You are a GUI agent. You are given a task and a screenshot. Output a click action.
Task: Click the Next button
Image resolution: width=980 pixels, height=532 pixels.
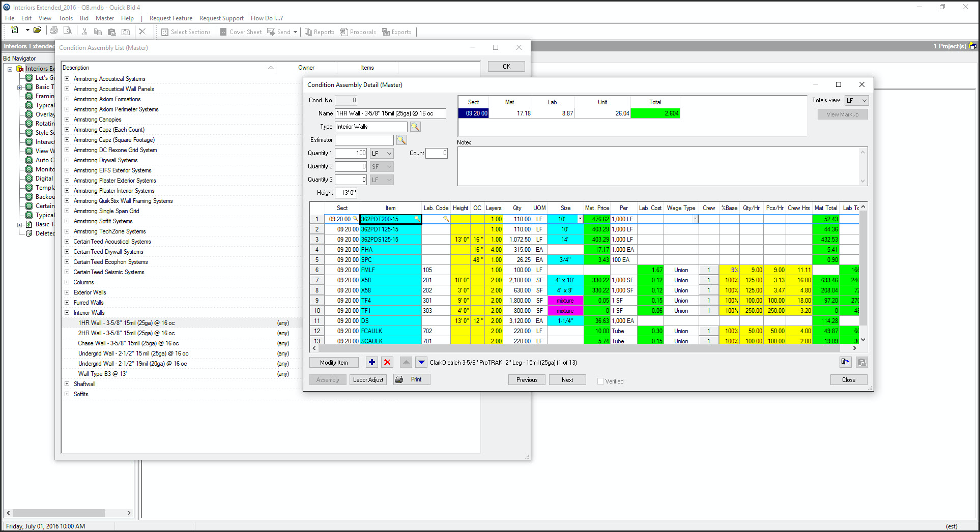[567, 380]
